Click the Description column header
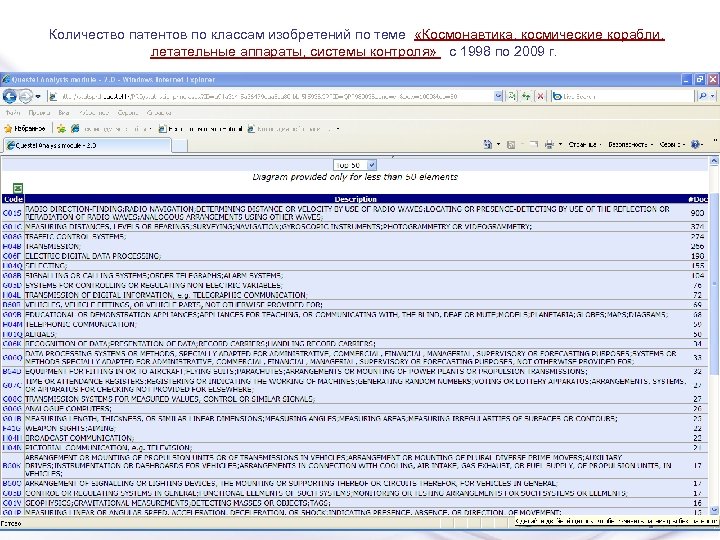Image resolution: width=720 pixels, height=540 pixels. (x=356, y=199)
